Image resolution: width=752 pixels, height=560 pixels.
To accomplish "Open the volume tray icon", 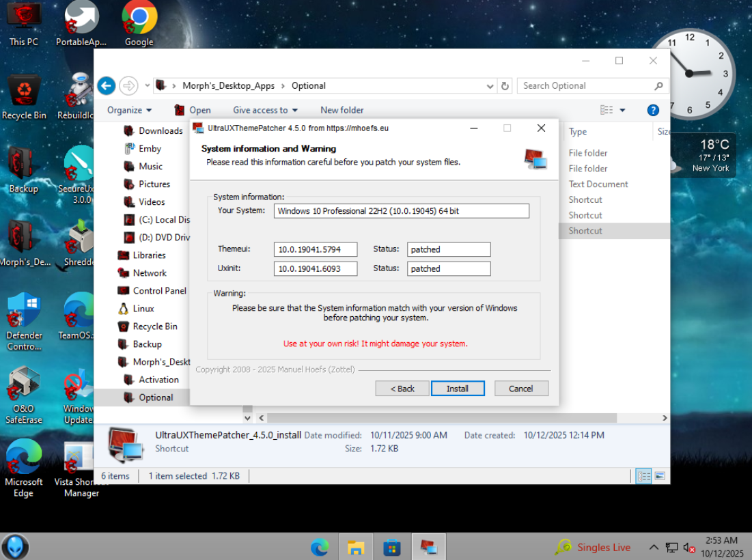I will [688, 548].
